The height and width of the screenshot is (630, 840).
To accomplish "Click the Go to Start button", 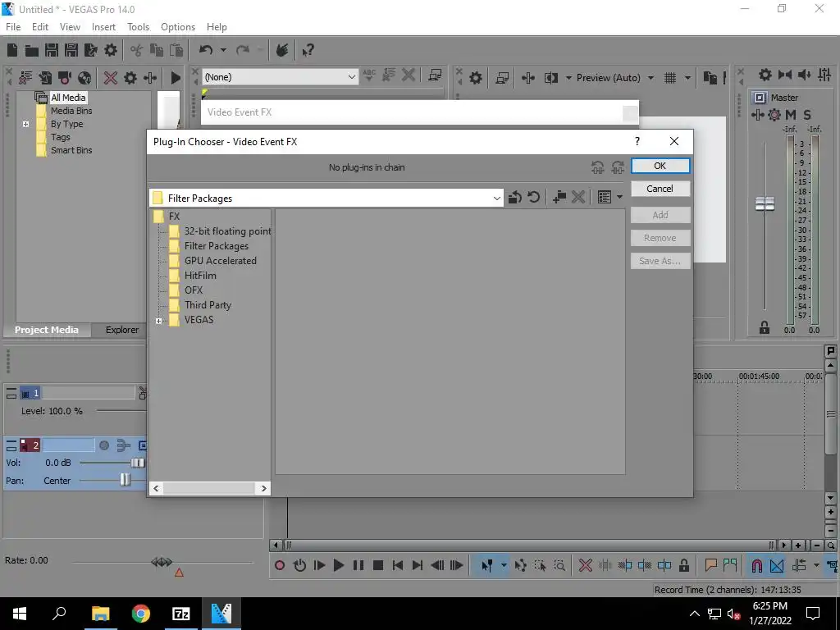I will (398, 565).
